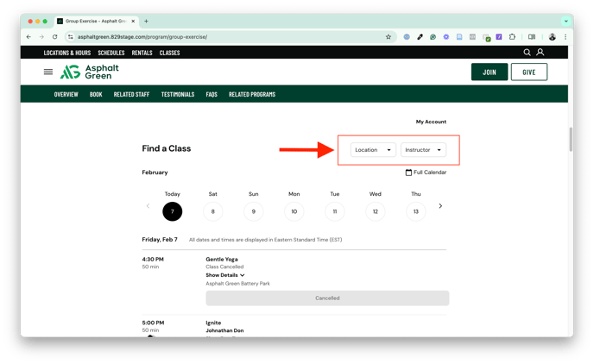Expand Show Details for Gentle Yoga

(225, 275)
